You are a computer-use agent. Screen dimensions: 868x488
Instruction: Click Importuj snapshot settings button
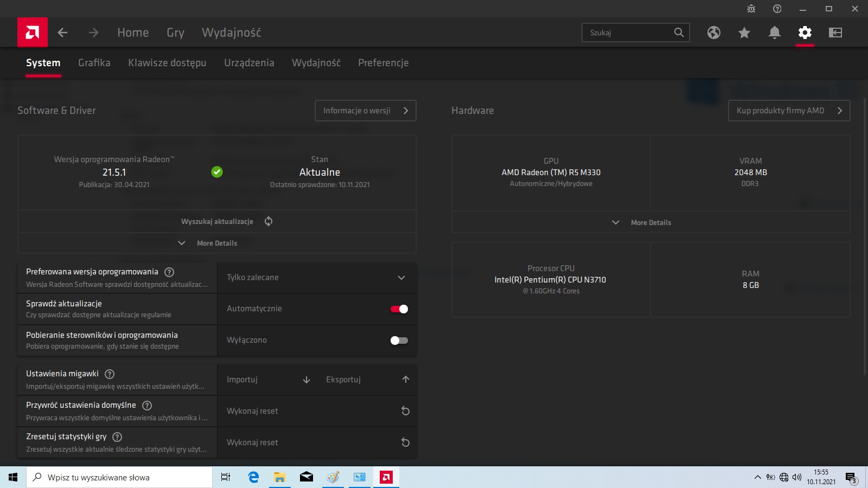coord(269,380)
